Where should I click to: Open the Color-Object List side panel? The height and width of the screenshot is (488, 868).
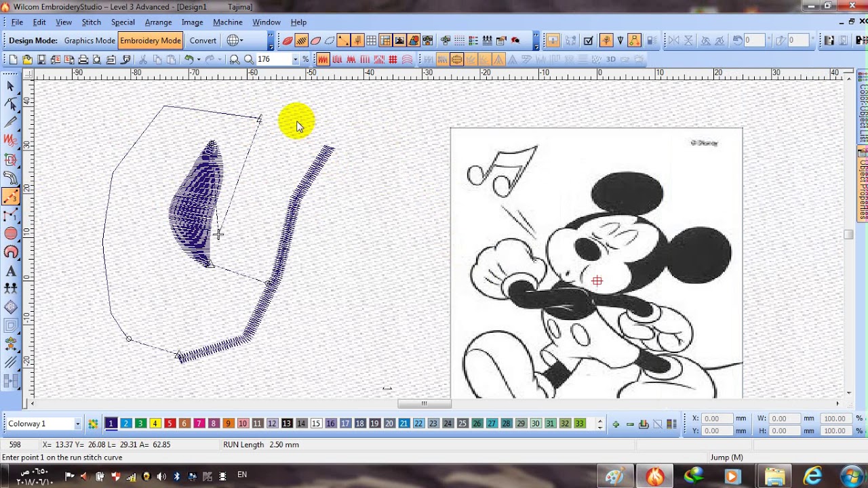tap(863, 108)
